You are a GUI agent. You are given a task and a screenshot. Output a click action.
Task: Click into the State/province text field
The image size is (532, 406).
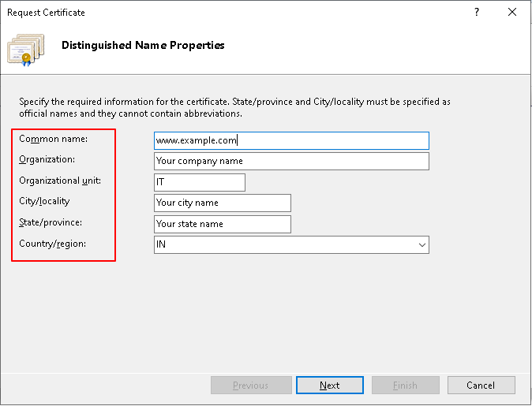tap(223, 224)
